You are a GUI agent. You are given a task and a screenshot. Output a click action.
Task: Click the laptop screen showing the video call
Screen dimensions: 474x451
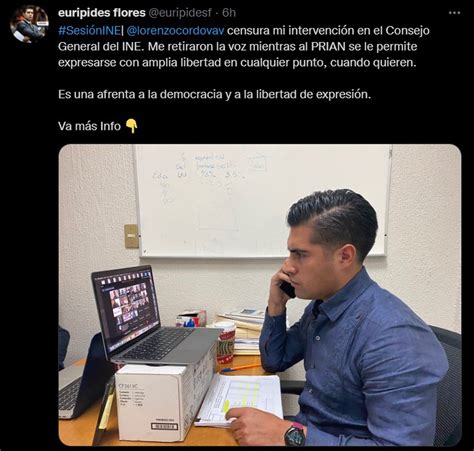coord(129,306)
